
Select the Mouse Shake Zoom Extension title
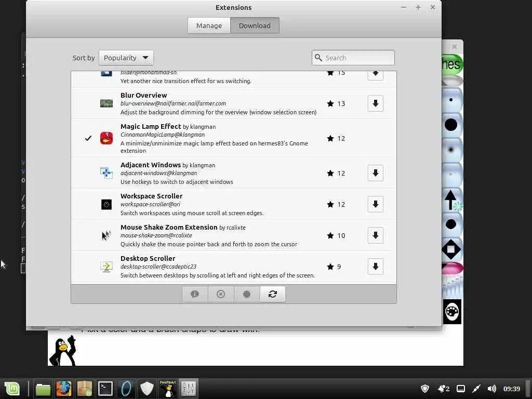pos(169,228)
